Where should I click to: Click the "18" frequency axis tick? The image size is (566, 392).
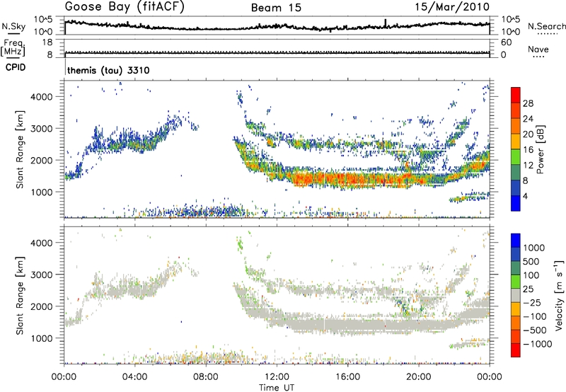[47, 42]
